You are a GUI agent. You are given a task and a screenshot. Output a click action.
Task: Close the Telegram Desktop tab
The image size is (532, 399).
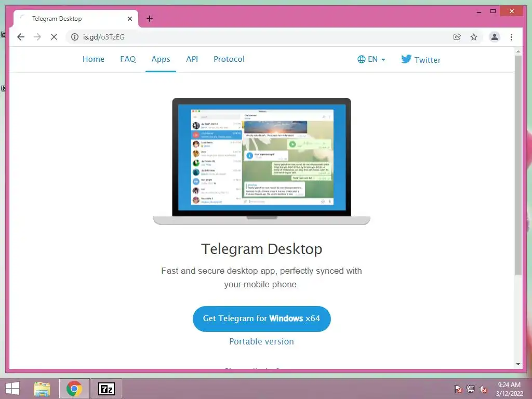[129, 19]
